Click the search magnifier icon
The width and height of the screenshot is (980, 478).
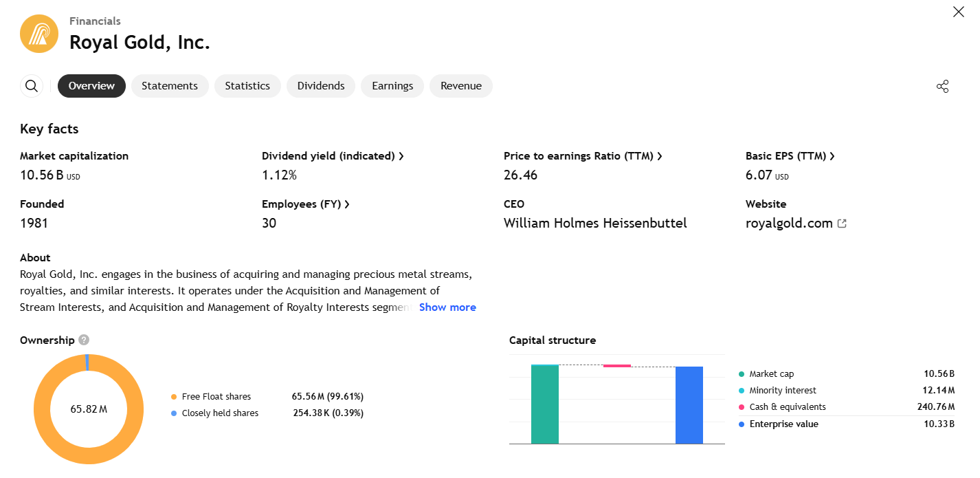[32, 86]
